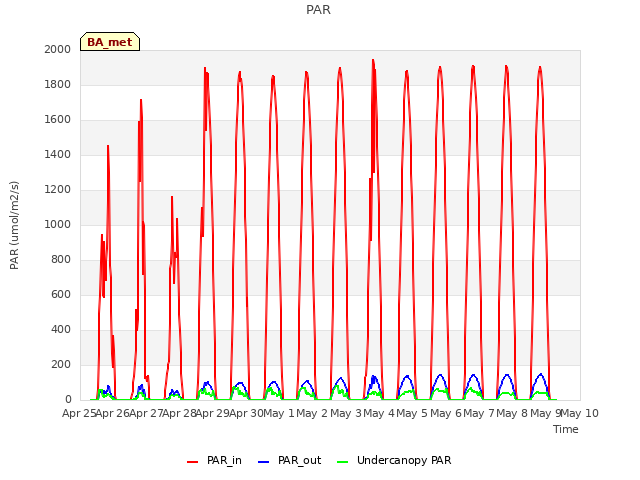Click the 0 y-axis tick value
This screenshot has width=640, height=480.
tap(68, 400)
